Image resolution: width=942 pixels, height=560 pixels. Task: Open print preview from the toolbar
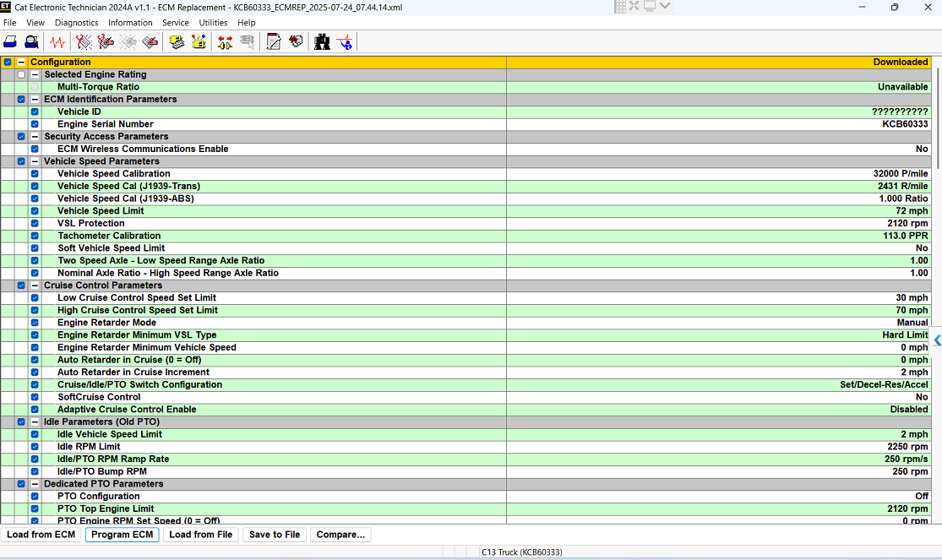pos(31,41)
